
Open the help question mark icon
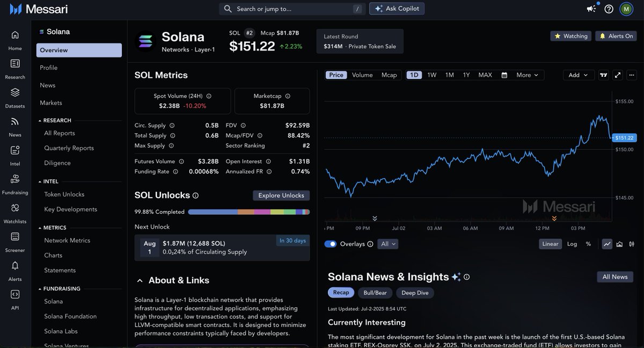[609, 9]
